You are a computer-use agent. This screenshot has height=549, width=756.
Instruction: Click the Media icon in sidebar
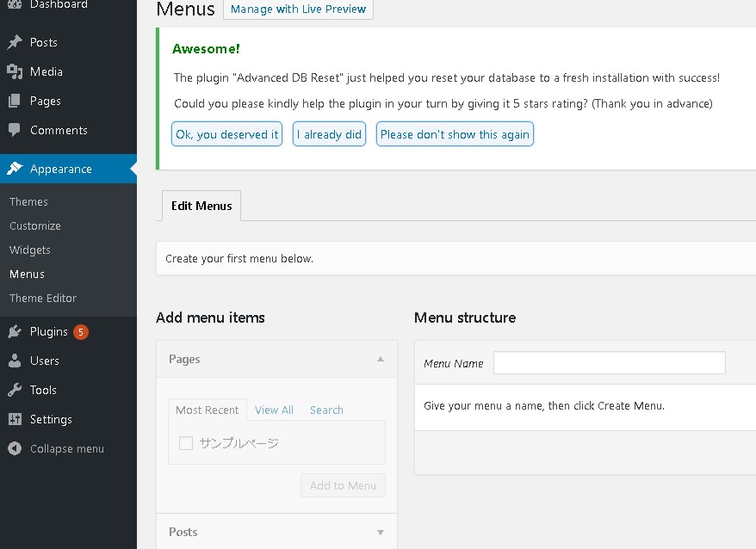coord(15,71)
